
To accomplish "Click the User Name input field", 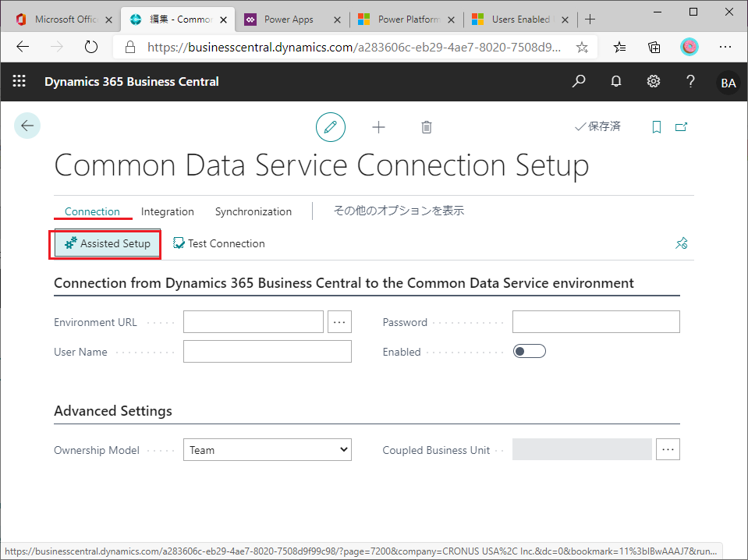I will coord(268,352).
